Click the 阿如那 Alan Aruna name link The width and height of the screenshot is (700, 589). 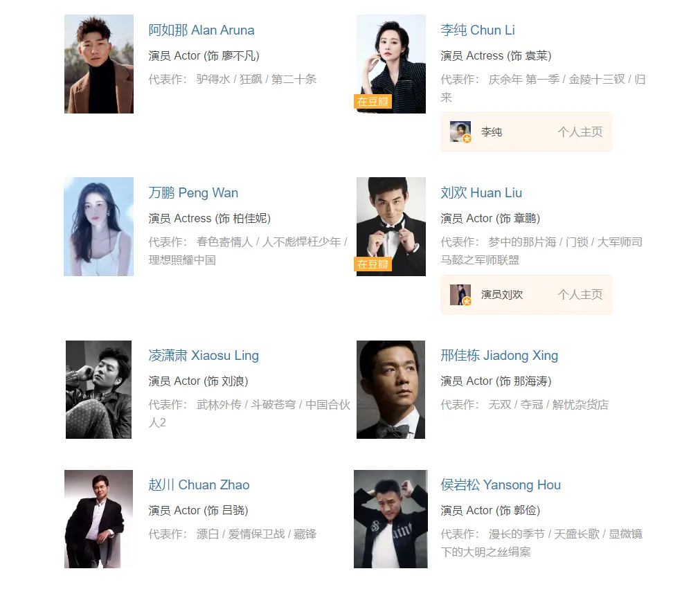click(201, 30)
